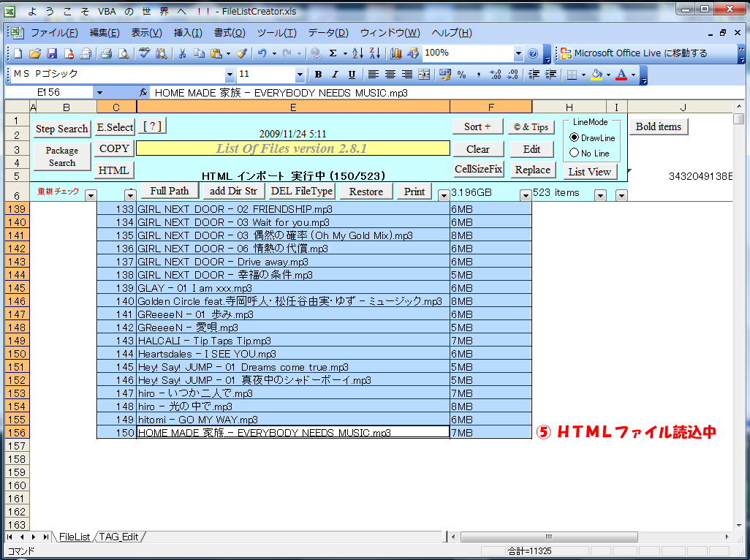750x560 pixels.
Task: Open the 挿入(I) menu
Action: [x=187, y=33]
